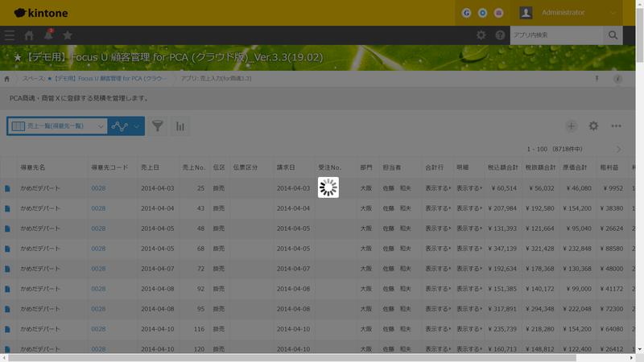Click 表示する under 明細 in the No. 72 row
Viewport: 644px width, 362px height.
(469, 269)
